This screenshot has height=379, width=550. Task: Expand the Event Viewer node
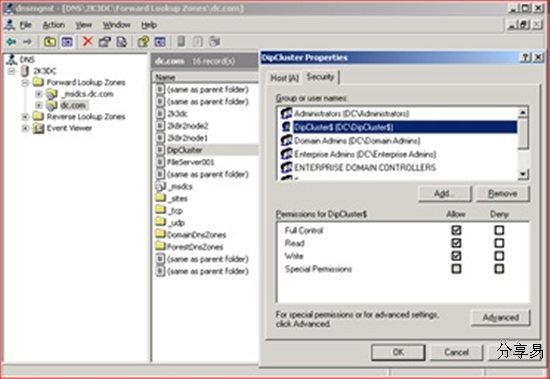point(25,128)
